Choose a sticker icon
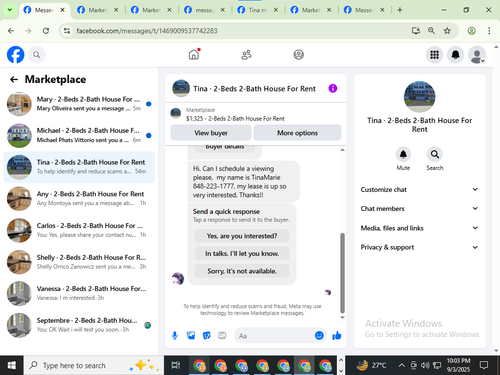 coord(207,336)
